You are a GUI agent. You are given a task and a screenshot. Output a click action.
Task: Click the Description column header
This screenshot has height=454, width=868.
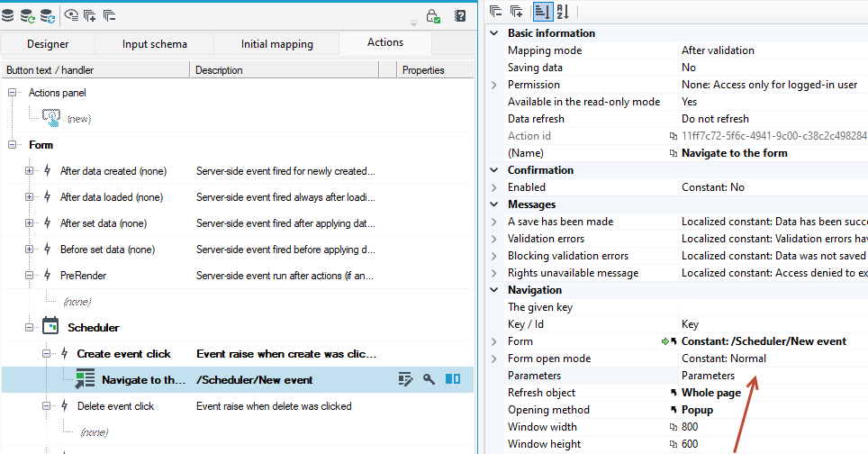285,70
